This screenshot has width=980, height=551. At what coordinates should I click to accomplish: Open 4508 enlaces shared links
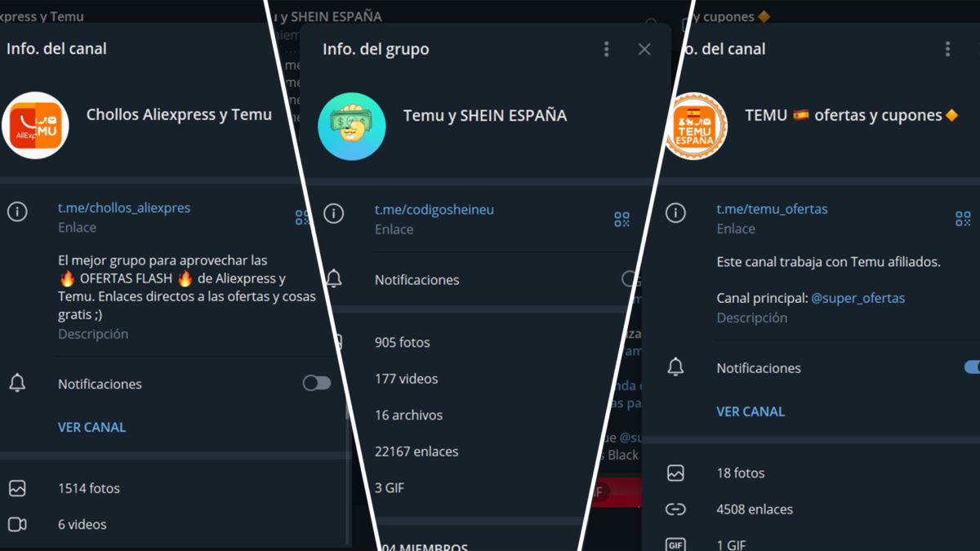(x=755, y=509)
